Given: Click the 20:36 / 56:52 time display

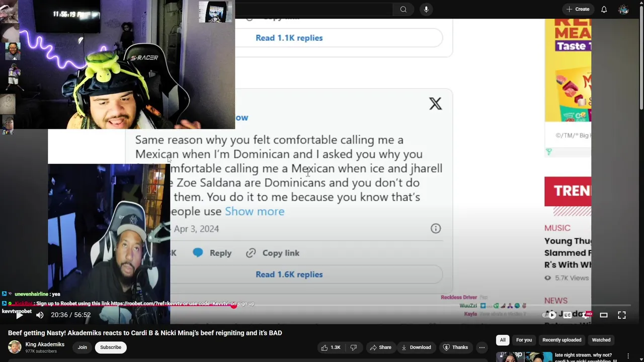Looking at the screenshot, I should 70,315.
